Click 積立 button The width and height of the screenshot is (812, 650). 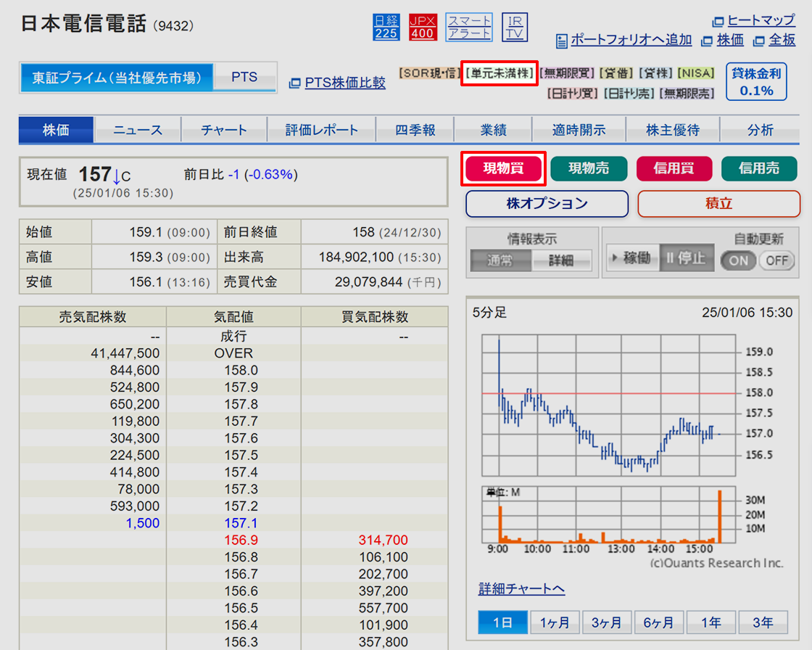coord(718,204)
